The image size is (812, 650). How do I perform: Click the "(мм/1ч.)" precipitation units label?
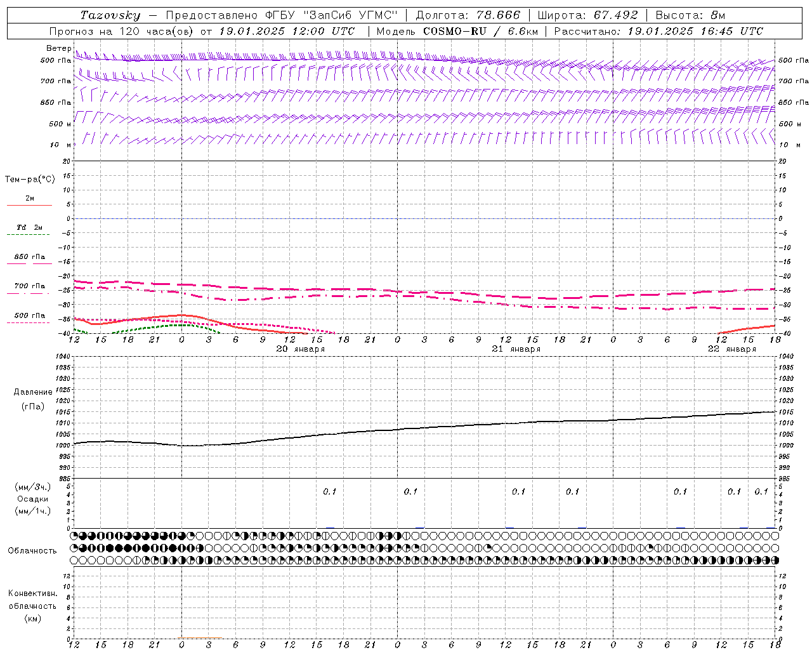32,511
